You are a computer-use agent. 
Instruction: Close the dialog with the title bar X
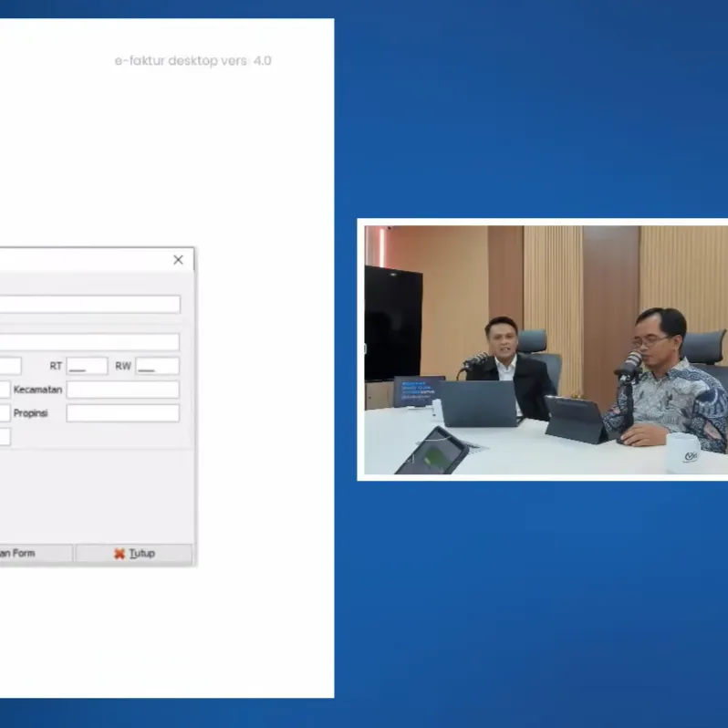178,260
